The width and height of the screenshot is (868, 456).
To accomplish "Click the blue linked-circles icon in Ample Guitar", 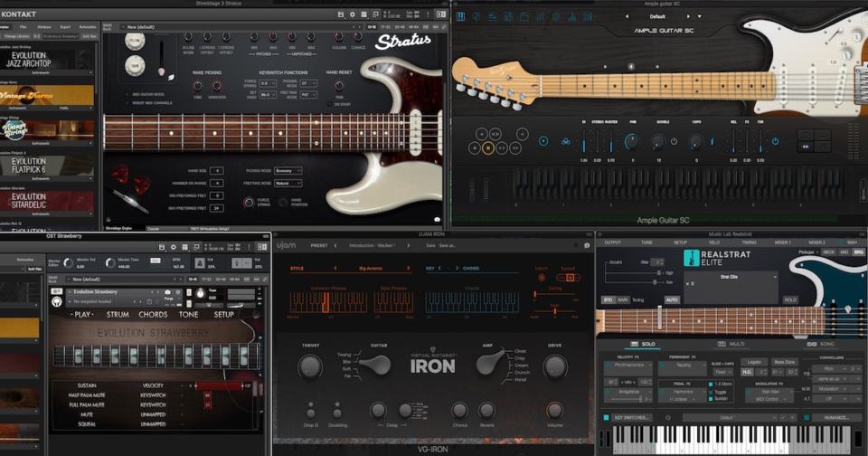I will pyautogui.click(x=566, y=142).
